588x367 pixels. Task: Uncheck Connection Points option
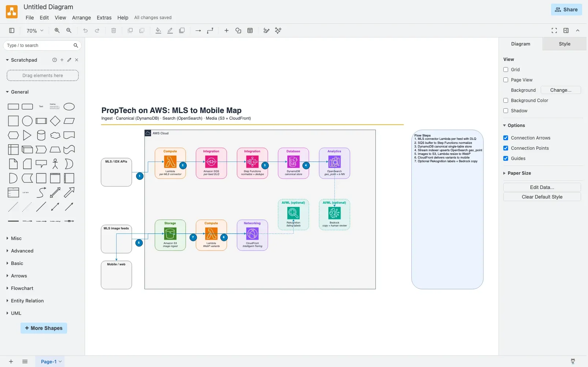click(506, 148)
